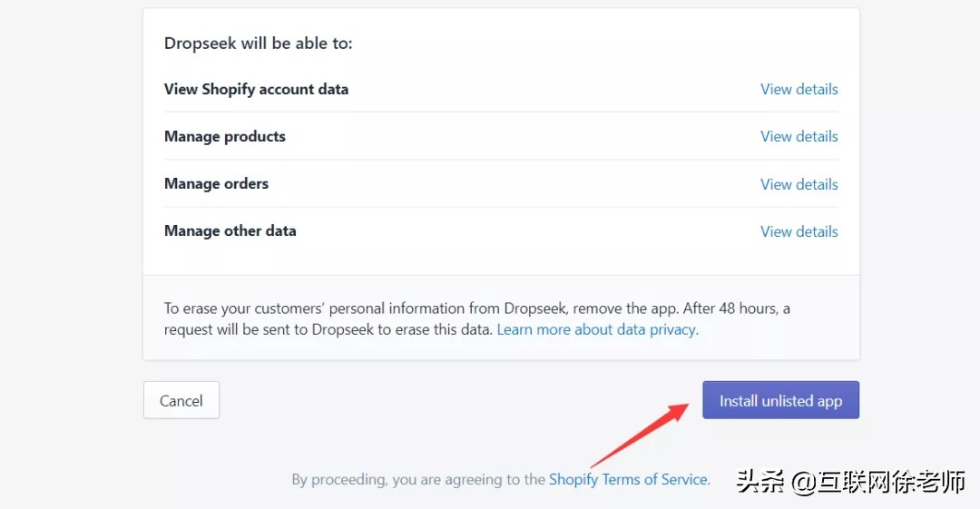Viewport: 980px width, 509px height.
Task: Click the 'By proceeding, you are agreeing' text
Action: click(x=418, y=479)
